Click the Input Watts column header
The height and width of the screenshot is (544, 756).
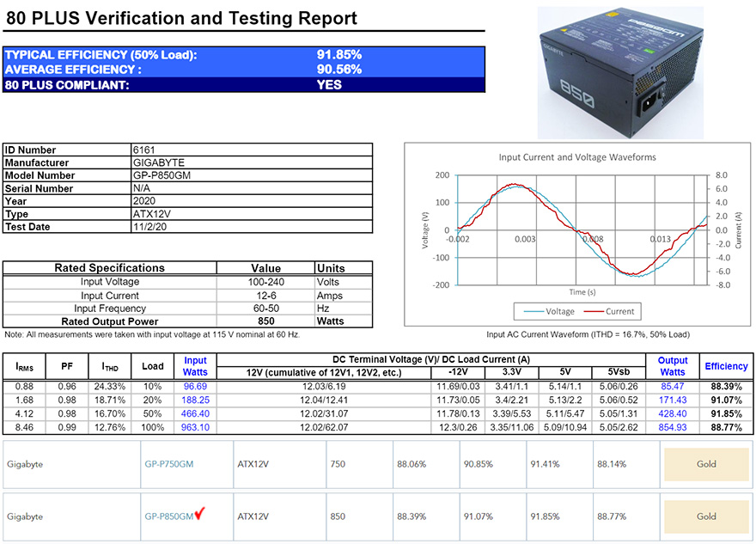pyautogui.click(x=195, y=366)
